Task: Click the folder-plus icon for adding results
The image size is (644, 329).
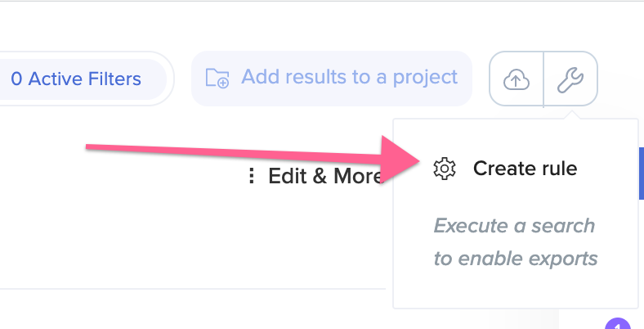Action: (x=217, y=78)
